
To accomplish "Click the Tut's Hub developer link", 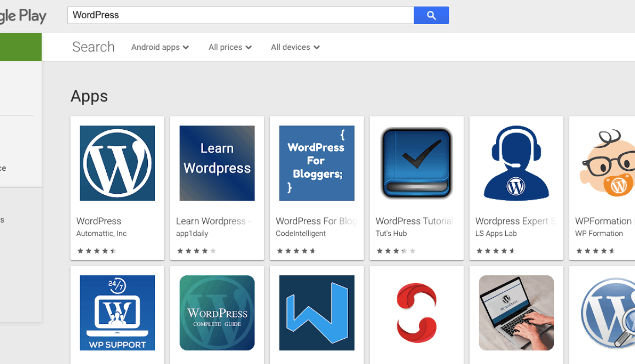I will tap(391, 234).
